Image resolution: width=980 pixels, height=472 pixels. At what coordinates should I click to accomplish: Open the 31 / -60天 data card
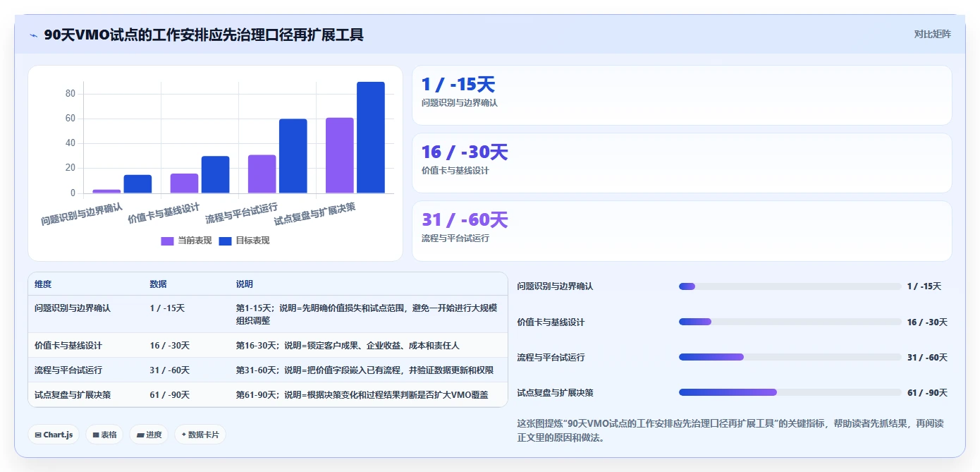(x=682, y=231)
